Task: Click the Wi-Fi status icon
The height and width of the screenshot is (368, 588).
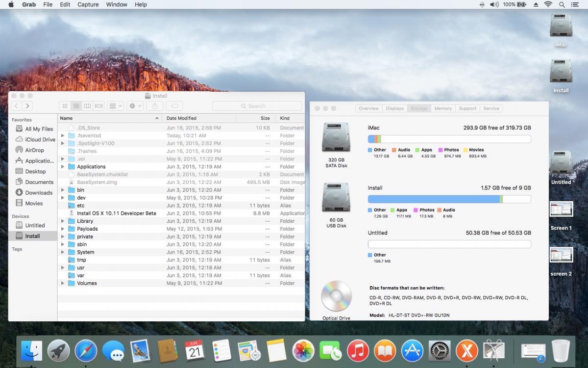Action: click(x=548, y=4)
